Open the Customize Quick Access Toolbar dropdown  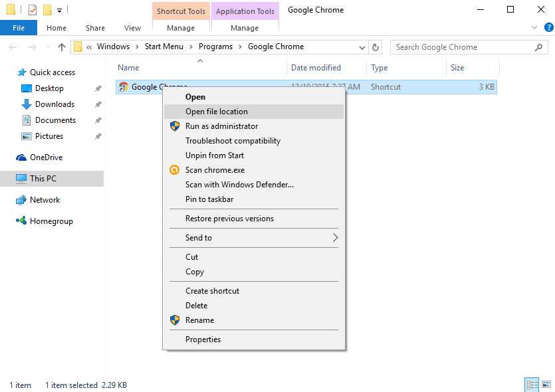(x=60, y=10)
